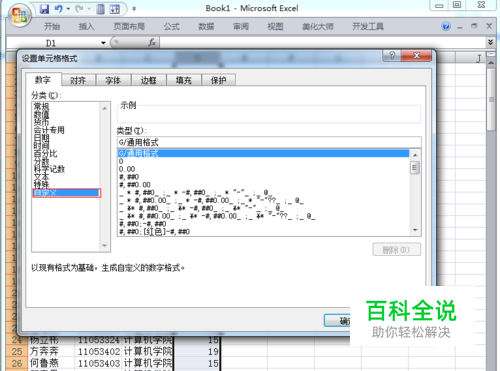Click the column J header in worksheet
500x371 pixels.
coord(478,58)
